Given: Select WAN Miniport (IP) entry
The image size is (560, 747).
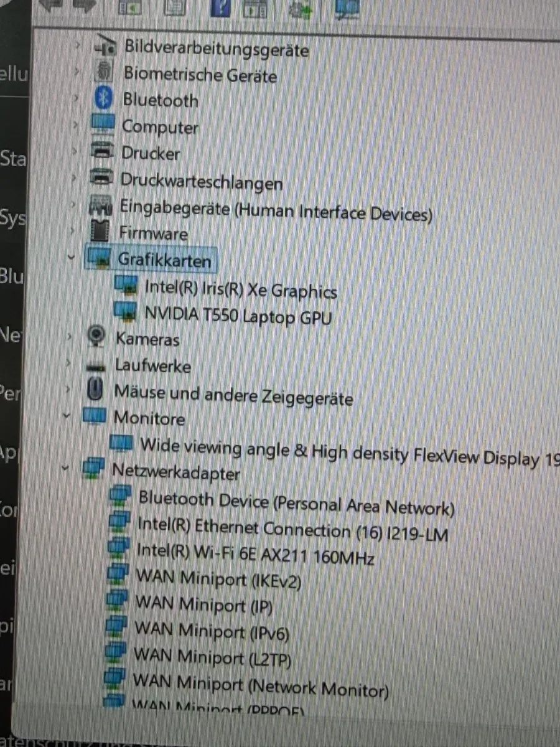Looking at the screenshot, I should [203, 605].
